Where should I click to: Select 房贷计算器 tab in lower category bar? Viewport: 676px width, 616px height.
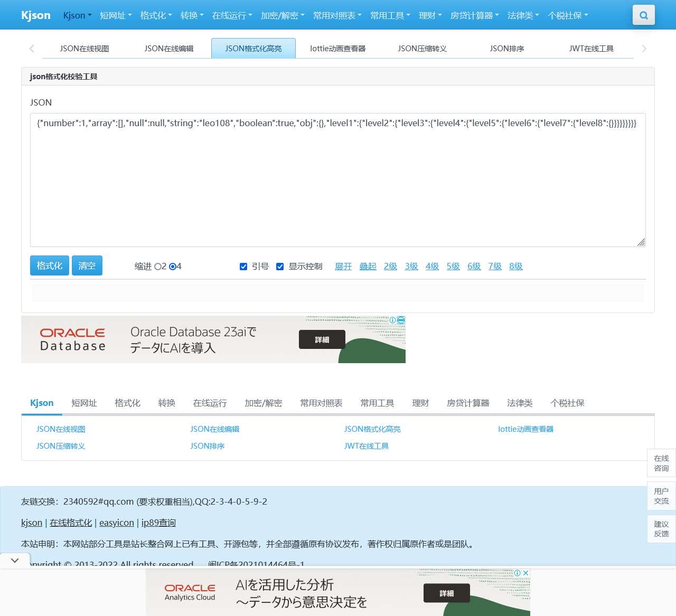pos(468,403)
